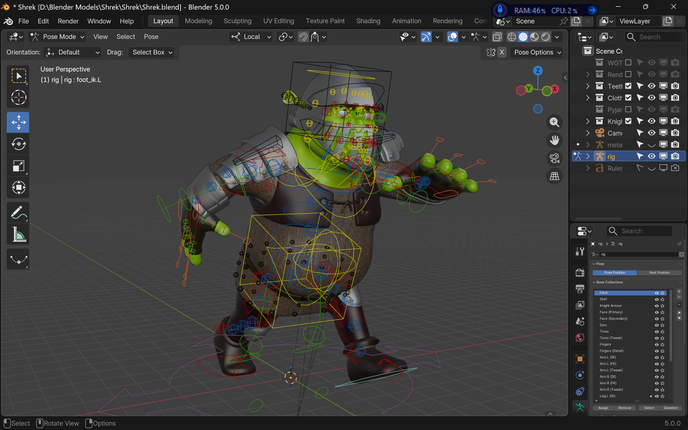Switch to the Modeling workspace tab
688x430 pixels.
[198, 21]
